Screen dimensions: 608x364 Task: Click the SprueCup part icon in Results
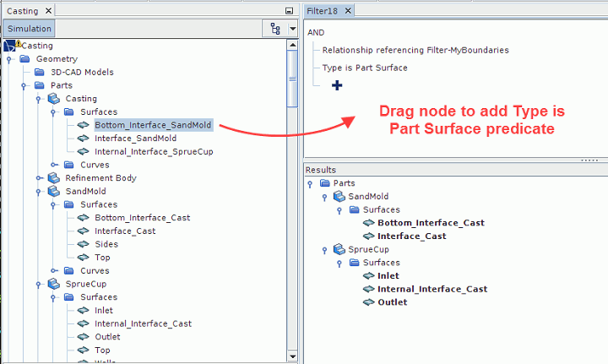click(x=338, y=249)
